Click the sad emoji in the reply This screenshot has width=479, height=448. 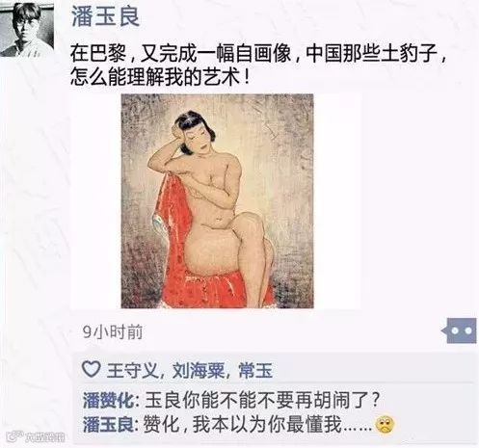385,425
